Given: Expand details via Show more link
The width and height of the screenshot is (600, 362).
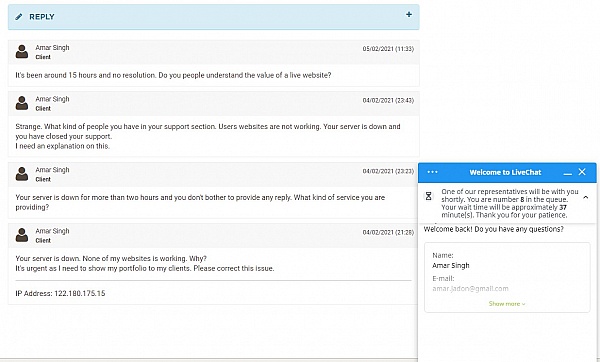Looking at the screenshot, I should tap(507, 304).
